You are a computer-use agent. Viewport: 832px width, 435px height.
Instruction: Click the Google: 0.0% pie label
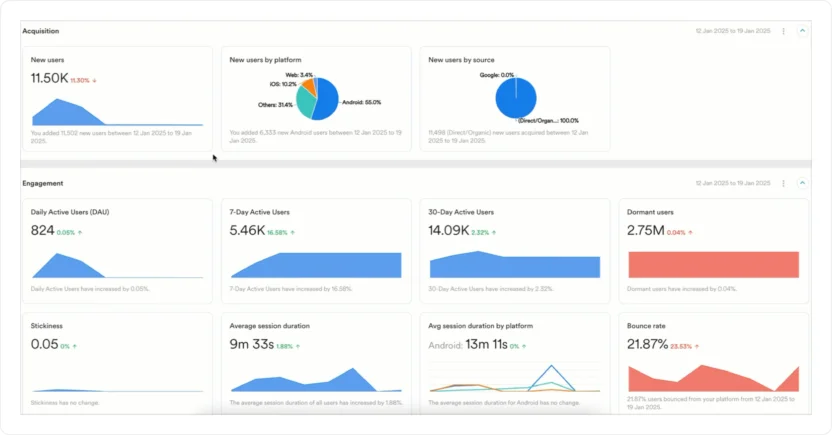pyautogui.click(x=497, y=75)
